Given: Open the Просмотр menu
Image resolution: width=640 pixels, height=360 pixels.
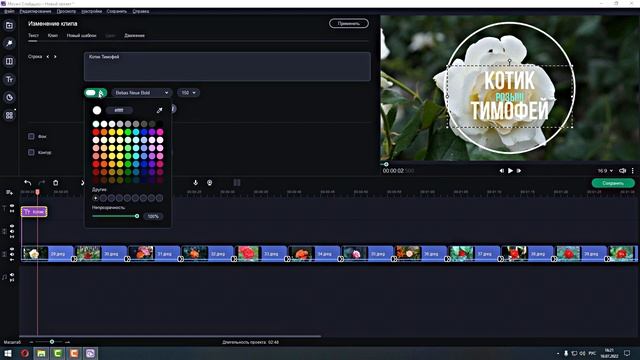Looking at the screenshot, I should pos(66,11).
